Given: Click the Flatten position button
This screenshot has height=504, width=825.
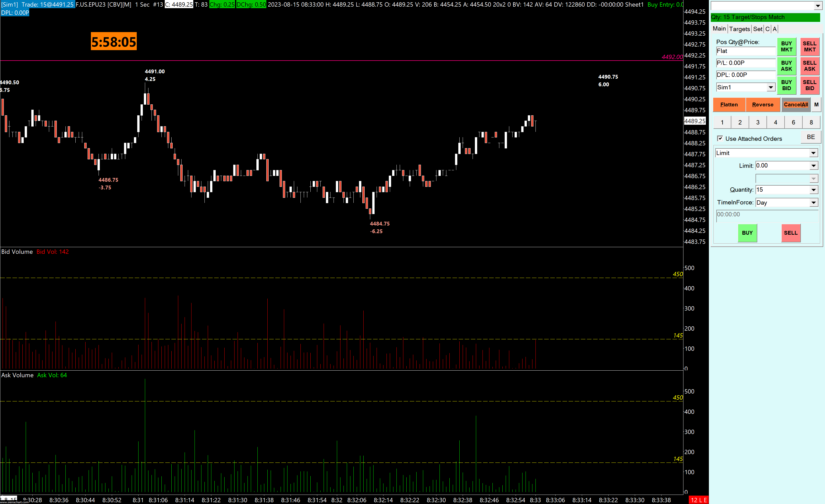Looking at the screenshot, I should pos(729,105).
